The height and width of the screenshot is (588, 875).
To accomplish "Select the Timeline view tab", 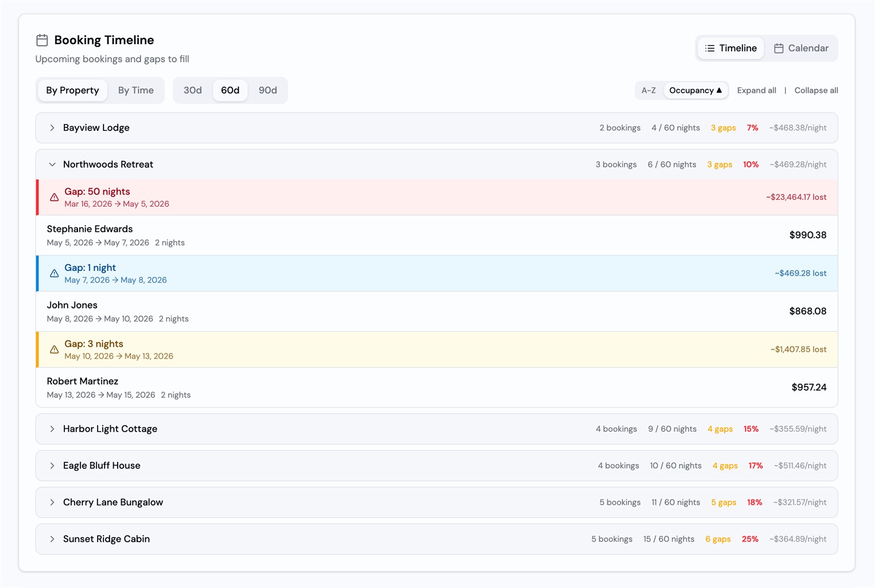I will pyautogui.click(x=731, y=48).
